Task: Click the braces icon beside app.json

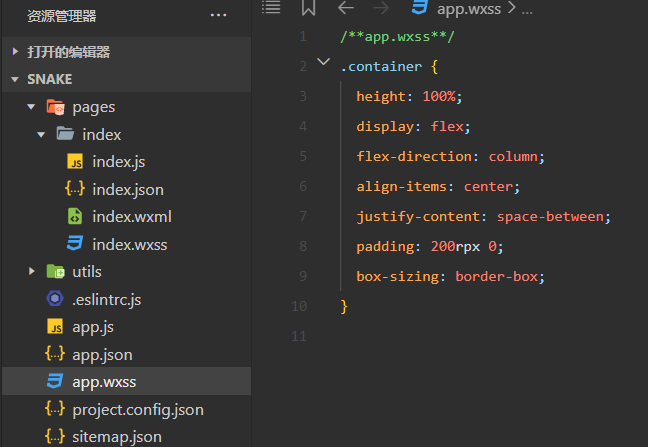Action: click(55, 354)
